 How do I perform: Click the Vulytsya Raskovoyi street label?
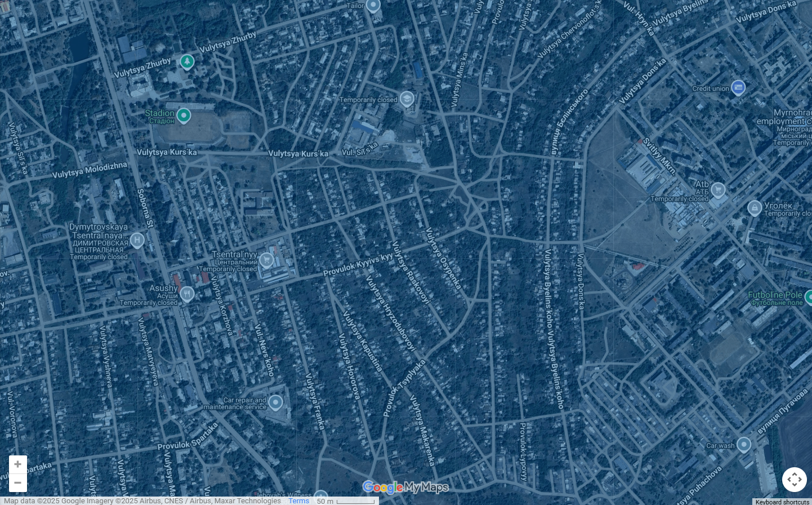tap(411, 273)
